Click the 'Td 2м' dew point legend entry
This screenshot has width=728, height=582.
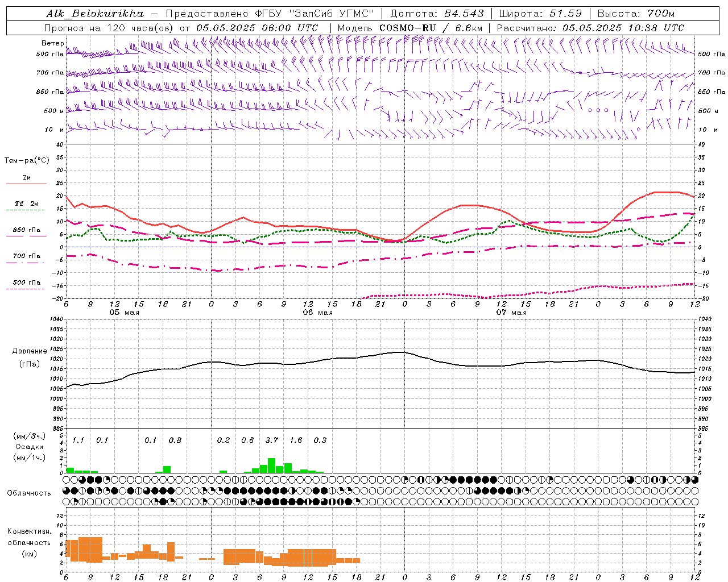pyautogui.click(x=27, y=203)
